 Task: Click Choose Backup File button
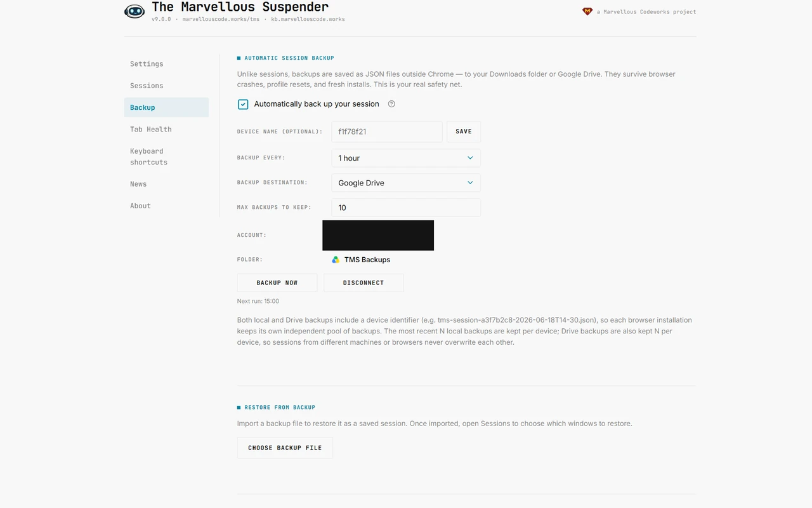285,448
